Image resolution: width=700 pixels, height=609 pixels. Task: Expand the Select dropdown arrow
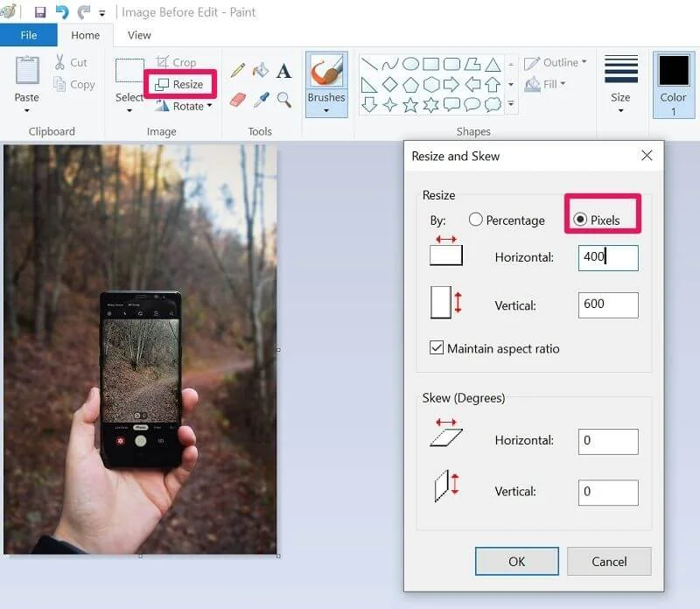pyautogui.click(x=129, y=110)
